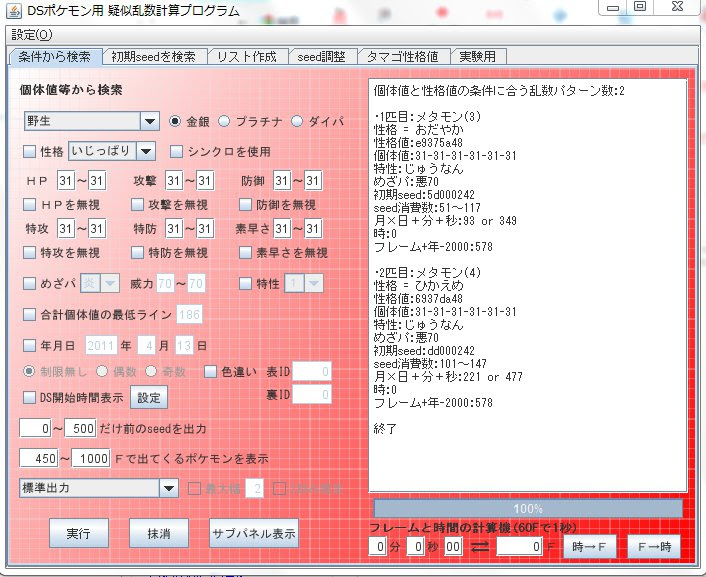The width and height of the screenshot is (706, 577).
Task: Expand the 特性 number dropdown
Action: 314,283
